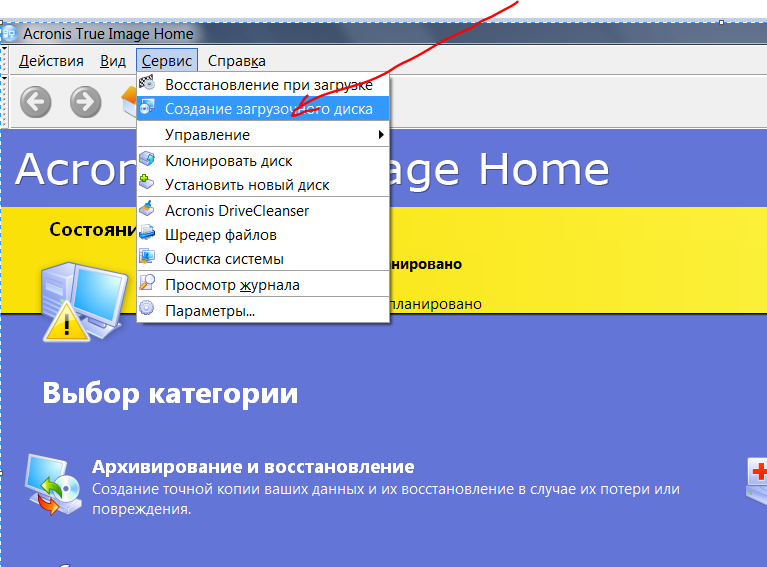Image resolution: width=767 pixels, height=567 pixels.
Task: Click the Установить новый диск icon
Action: 147,183
